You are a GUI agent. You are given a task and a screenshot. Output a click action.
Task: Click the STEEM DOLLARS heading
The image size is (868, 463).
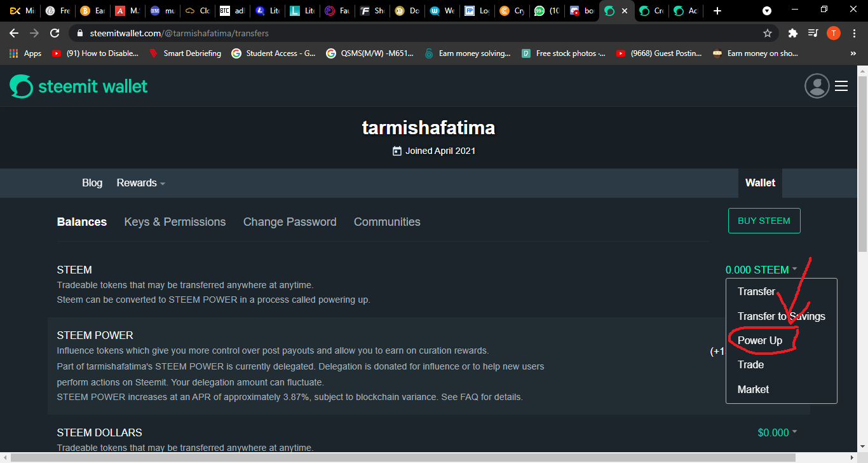pos(100,432)
